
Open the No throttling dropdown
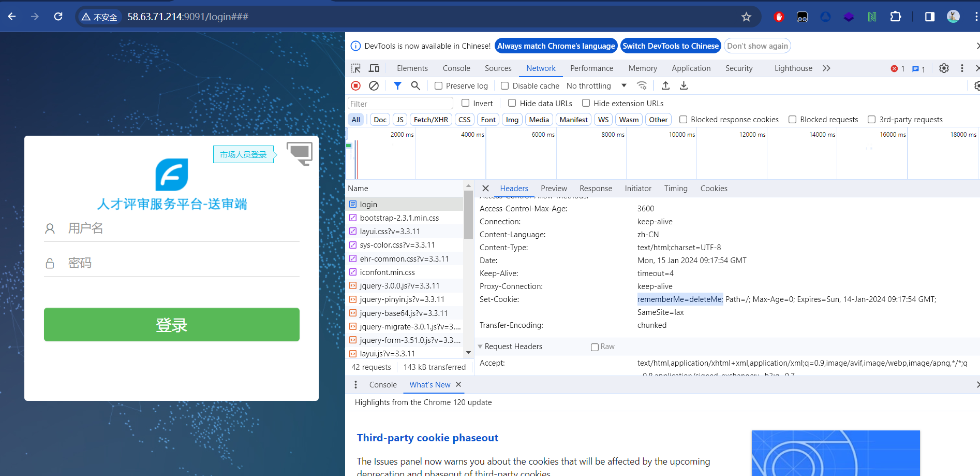(x=597, y=86)
